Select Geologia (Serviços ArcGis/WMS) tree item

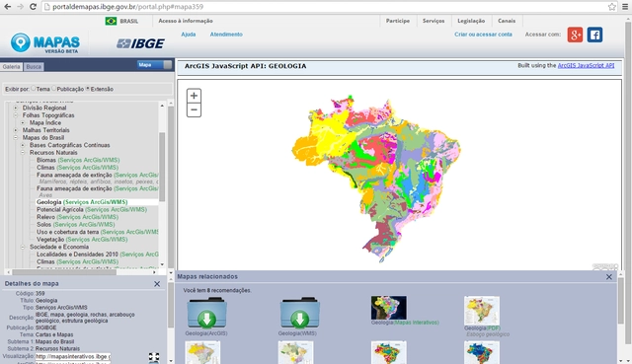82,202
